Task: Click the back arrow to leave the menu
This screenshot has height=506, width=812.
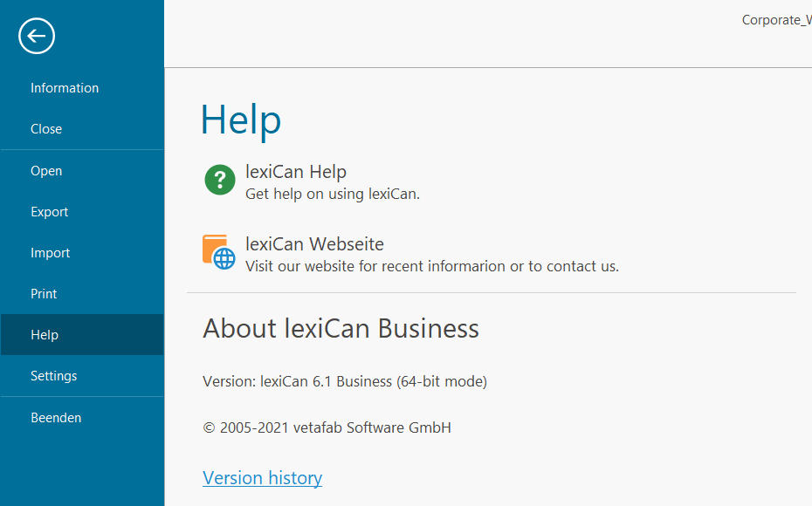Action: click(x=37, y=36)
